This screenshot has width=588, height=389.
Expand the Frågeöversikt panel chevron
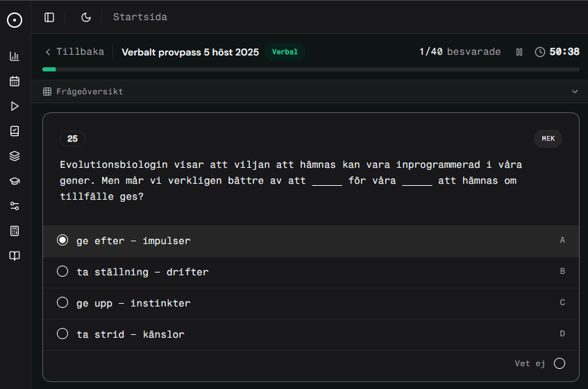[x=574, y=92]
